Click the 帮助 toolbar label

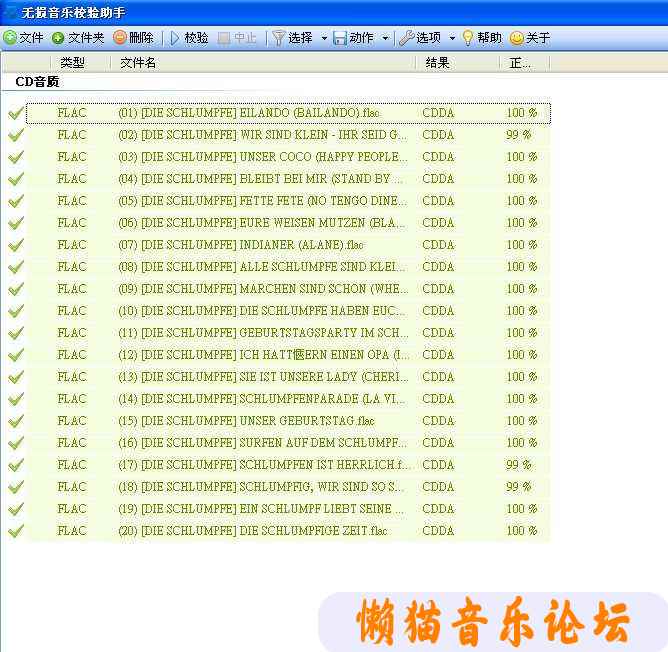(489, 38)
